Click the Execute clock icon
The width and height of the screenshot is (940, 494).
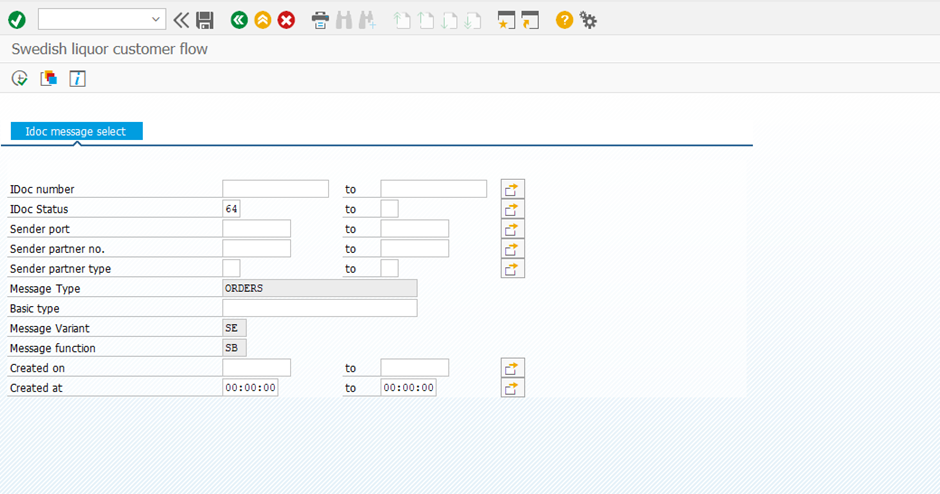pyautogui.click(x=20, y=78)
